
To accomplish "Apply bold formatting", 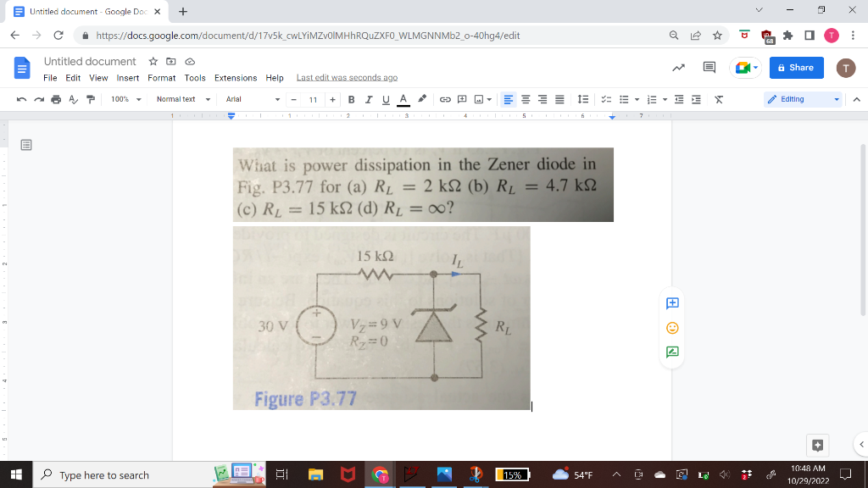I will [349, 99].
